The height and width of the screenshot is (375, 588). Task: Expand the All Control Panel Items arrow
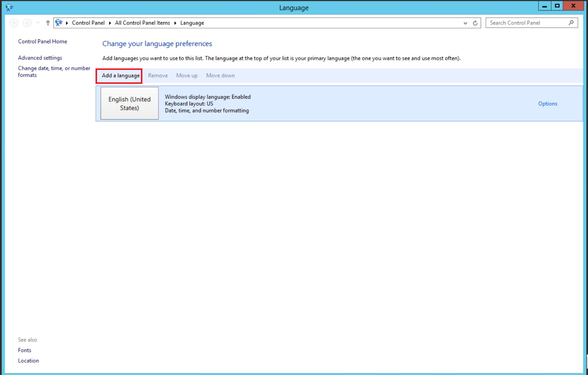[175, 23]
